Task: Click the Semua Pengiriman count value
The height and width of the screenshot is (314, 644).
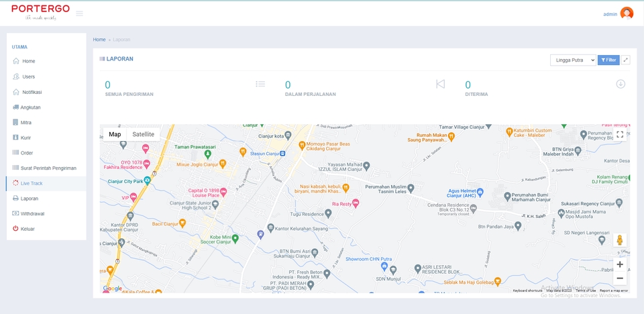Action: click(107, 85)
